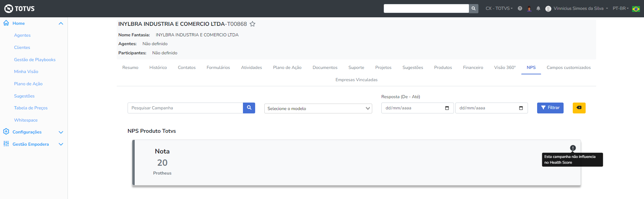644x199 pixels.
Task: Click the Gestão Empodera sliders icon
Action: (6, 144)
